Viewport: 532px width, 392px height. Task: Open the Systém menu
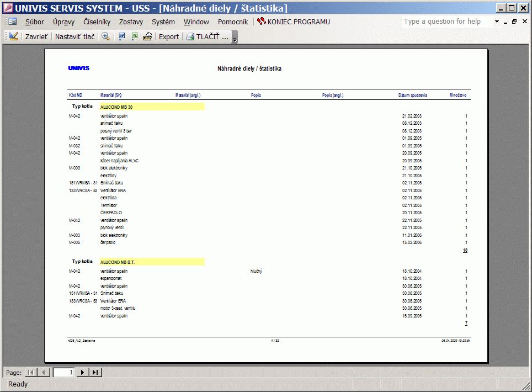(x=163, y=22)
